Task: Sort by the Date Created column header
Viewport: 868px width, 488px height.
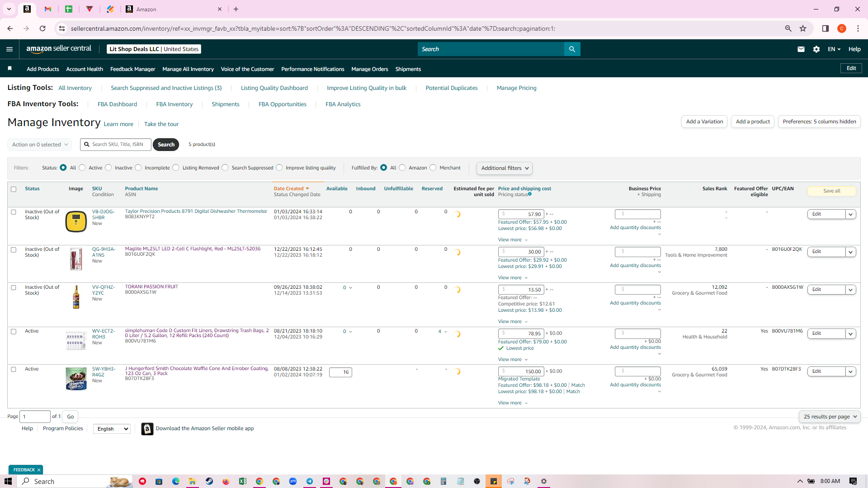Action: click(291, 189)
